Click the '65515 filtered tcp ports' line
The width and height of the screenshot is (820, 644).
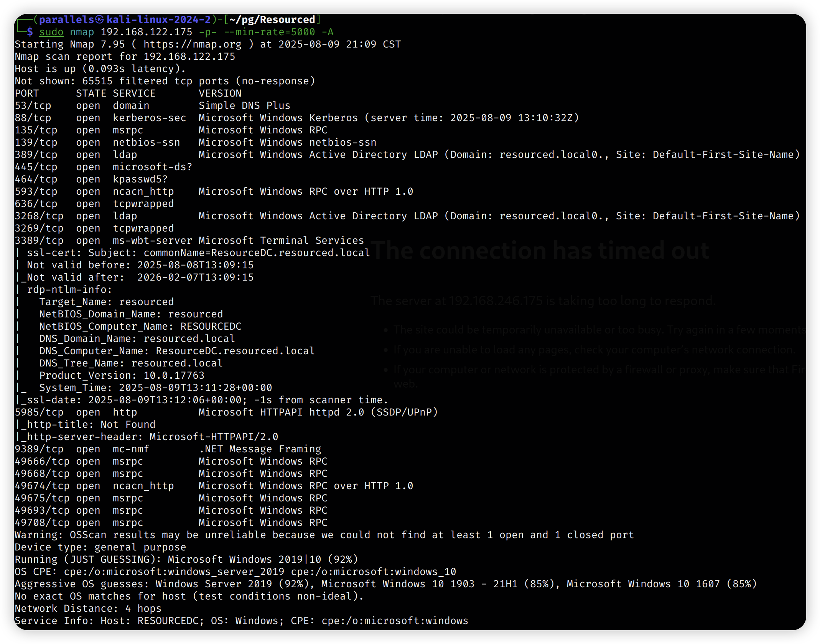click(165, 81)
